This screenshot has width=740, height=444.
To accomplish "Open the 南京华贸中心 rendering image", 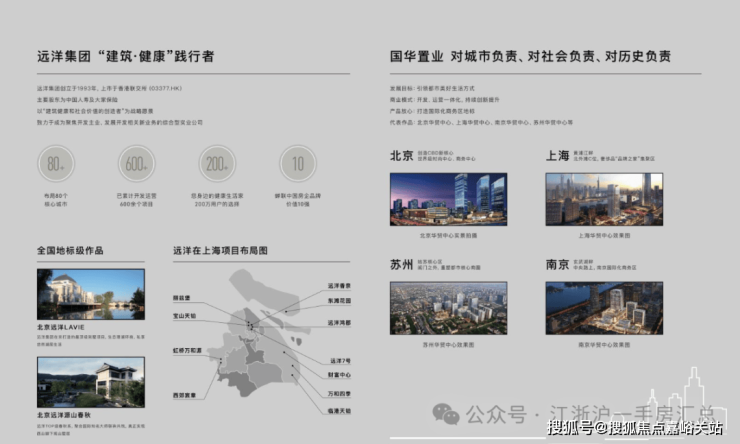I will click(x=604, y=308).
